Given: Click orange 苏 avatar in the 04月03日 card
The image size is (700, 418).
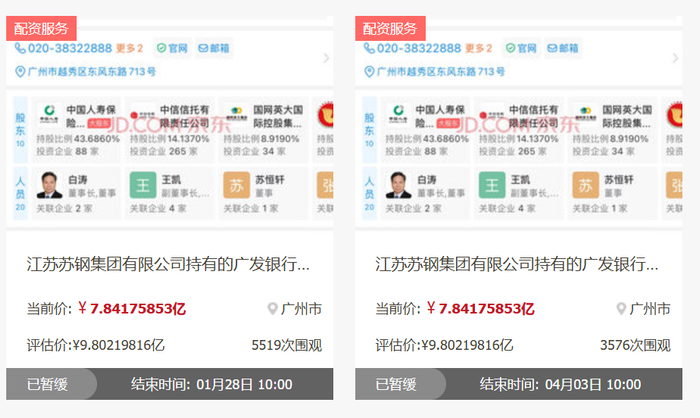Looking at the screenshot, I should click(586, 185).
